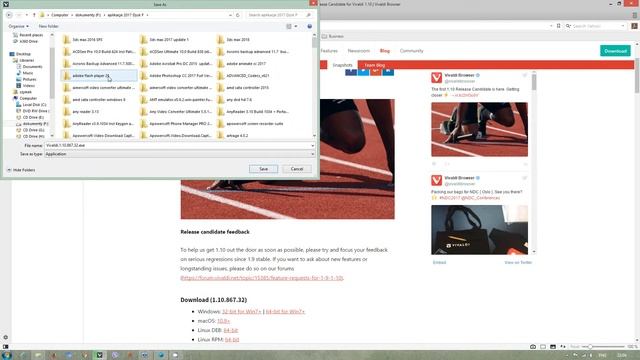
Task: Open Features in Vivaldi site navigation
Action: (x=329, y=51)
